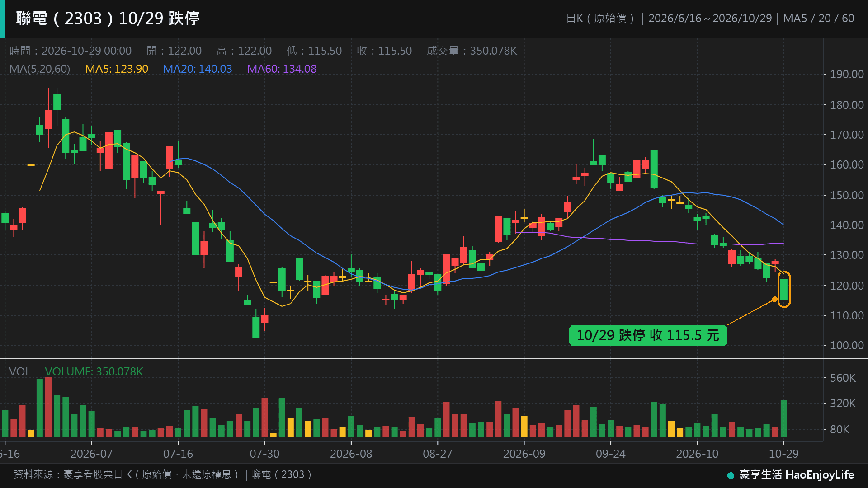Click the 07-16 date axis label
The image size is (868, 488).
(178, 454)
